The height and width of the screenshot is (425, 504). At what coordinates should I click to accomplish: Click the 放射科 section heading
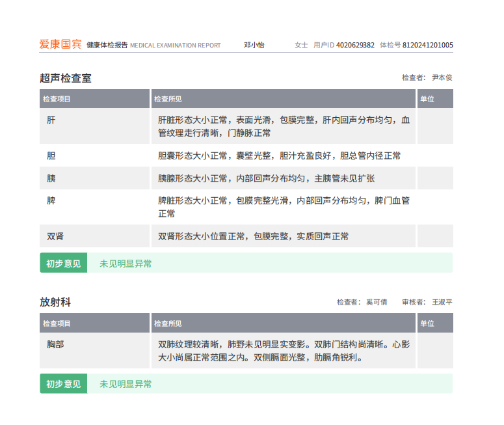pos(55,302)
